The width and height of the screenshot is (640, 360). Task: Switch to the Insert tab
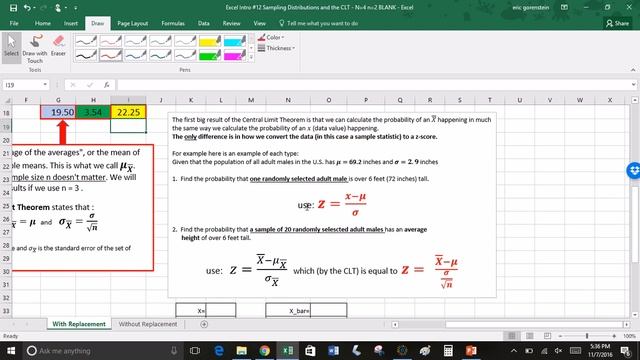[x=71, y=23]
